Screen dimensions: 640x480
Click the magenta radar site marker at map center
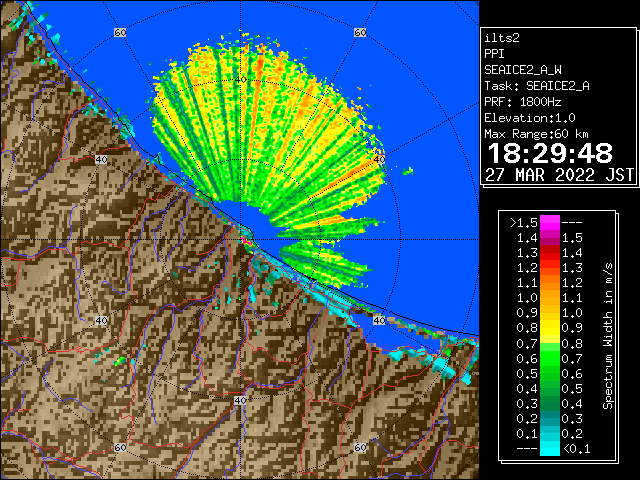(245, 241)
